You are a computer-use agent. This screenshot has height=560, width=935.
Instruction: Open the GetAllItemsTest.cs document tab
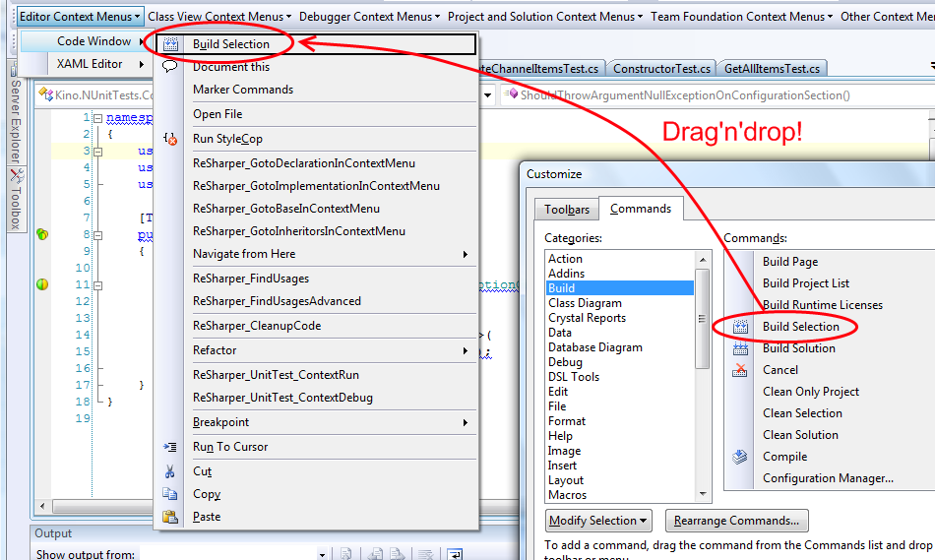pyautogui.click(x=772, y=69)
